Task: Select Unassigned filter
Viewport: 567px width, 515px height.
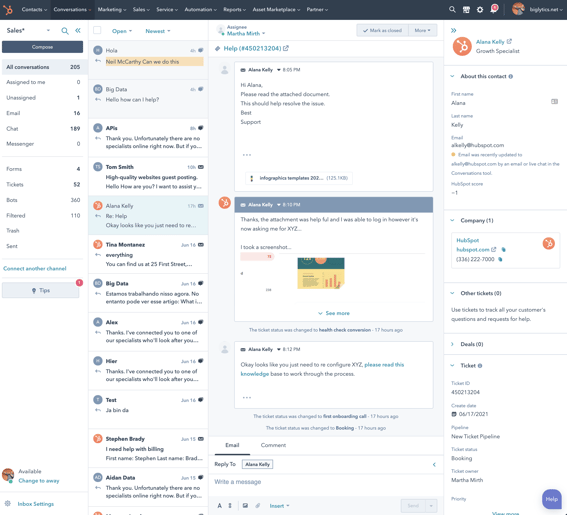Action: click(43, 98)
